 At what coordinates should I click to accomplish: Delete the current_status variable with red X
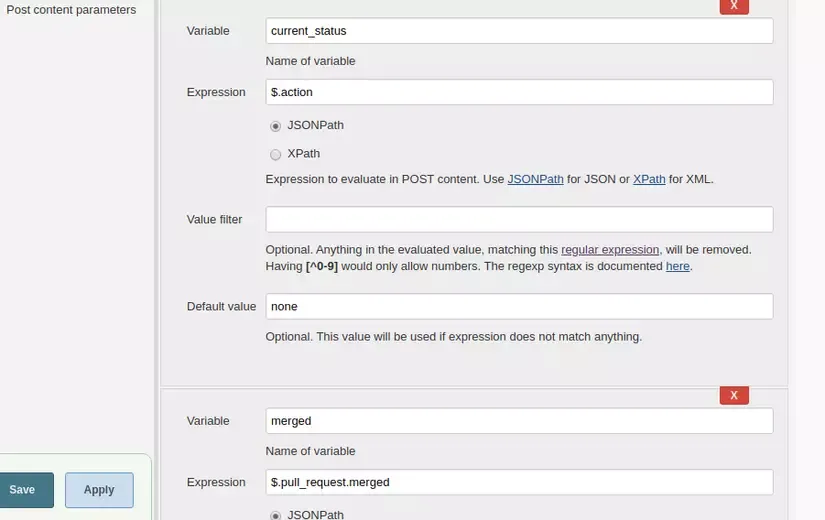pyautogui.click(x=734, y=5)
